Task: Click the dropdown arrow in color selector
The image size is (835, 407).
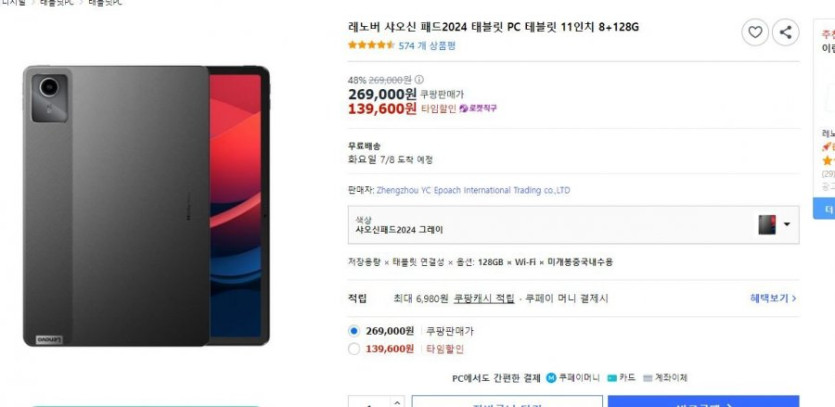Action: 787,224
